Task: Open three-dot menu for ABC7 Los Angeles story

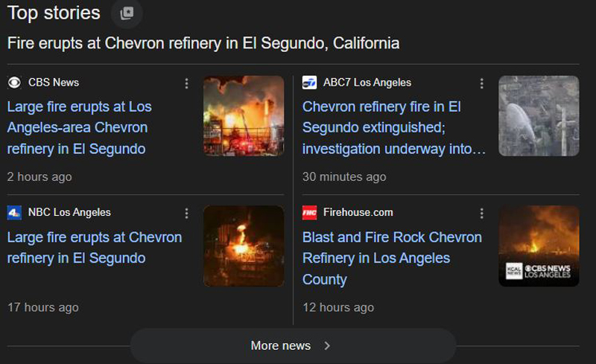Action: (481, 83)
